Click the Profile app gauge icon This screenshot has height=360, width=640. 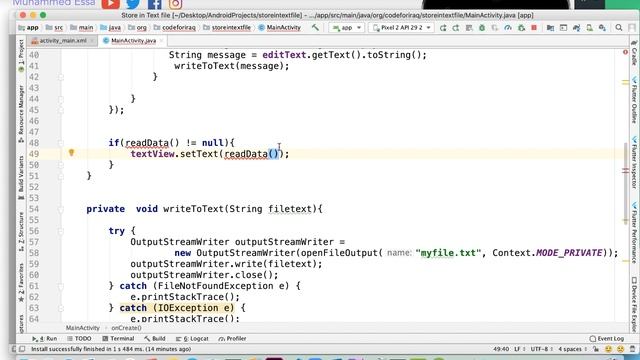click(508, 28)
